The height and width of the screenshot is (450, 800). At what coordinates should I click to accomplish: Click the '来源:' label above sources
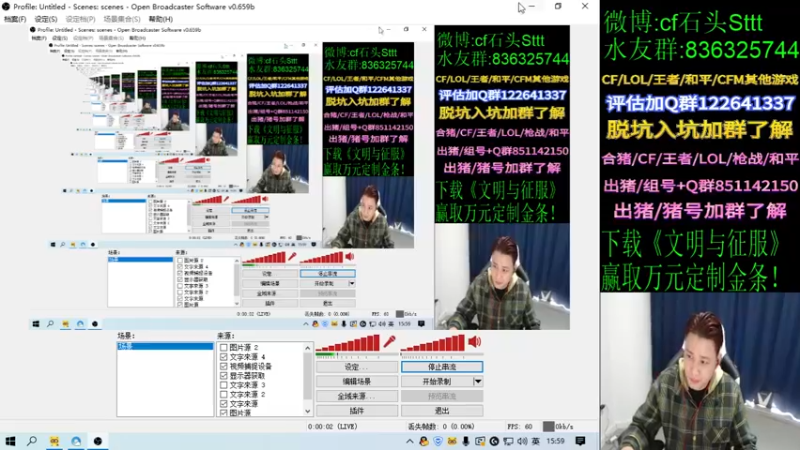(x=226, y=336)
